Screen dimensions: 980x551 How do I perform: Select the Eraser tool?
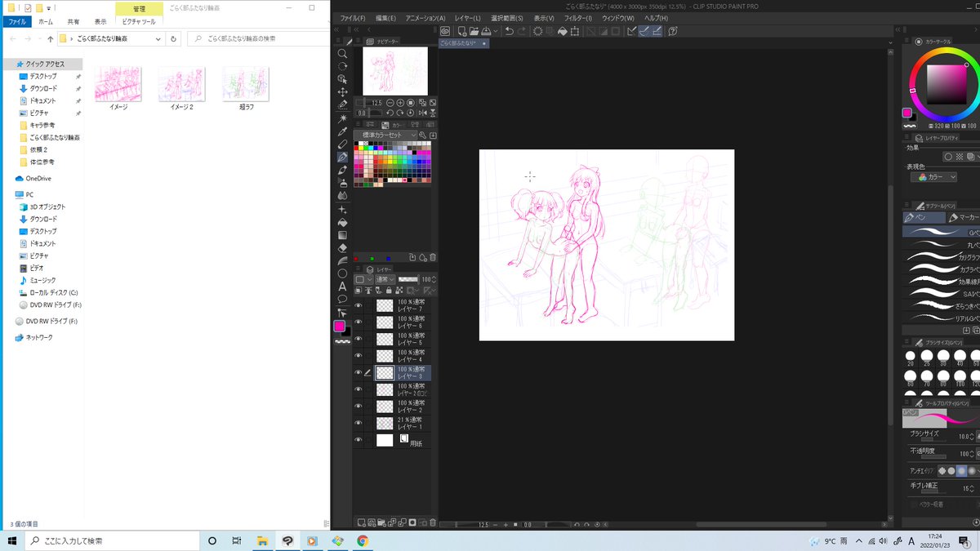click(x=342, y=247)
